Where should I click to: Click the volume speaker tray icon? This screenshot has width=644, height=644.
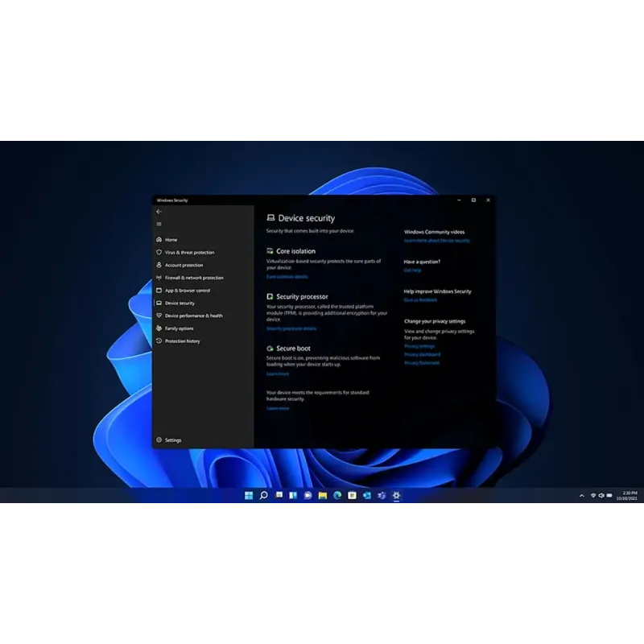coord(601,496)
